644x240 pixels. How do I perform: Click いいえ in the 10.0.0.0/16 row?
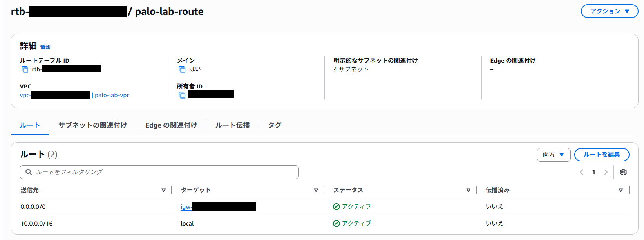(494, 224)
